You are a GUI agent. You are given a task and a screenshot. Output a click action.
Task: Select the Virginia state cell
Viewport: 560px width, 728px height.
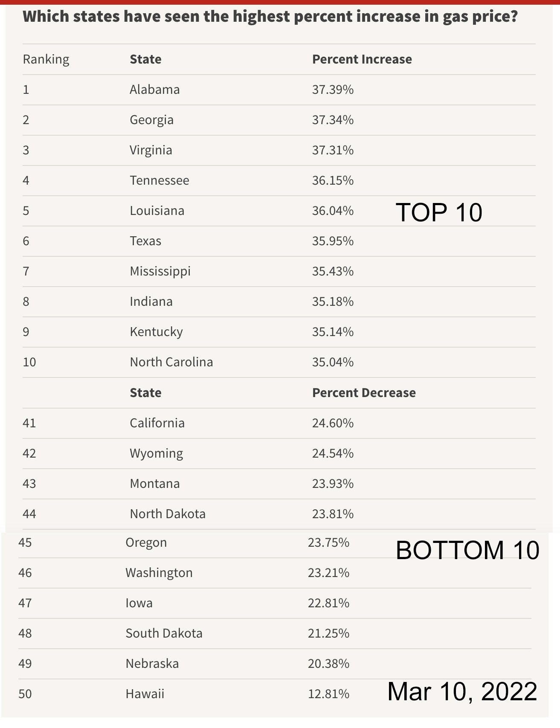[x=151, y=150]
